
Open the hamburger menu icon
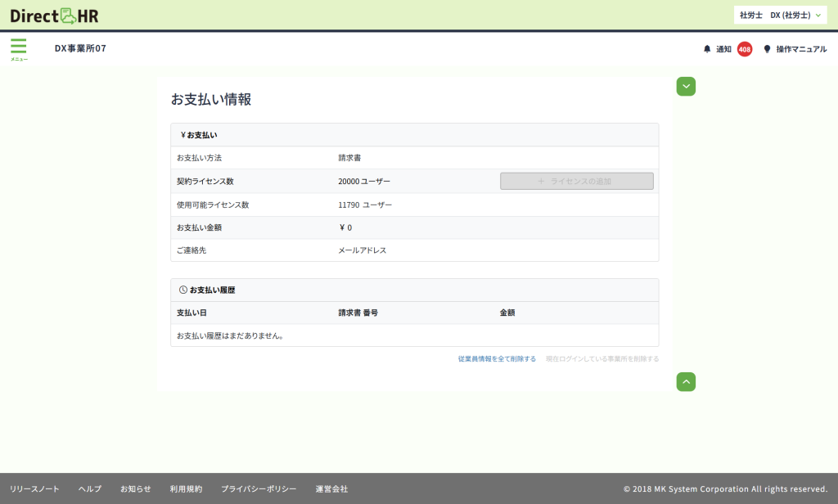point(18,48)
